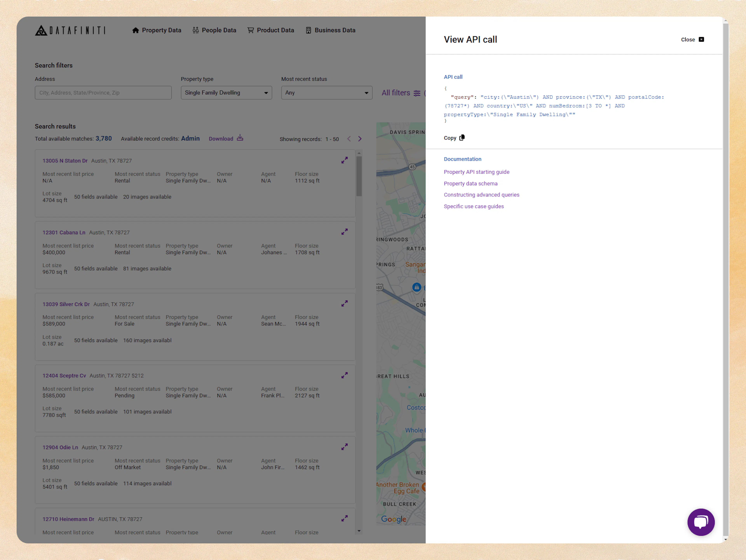Copy the API call query
Image resolution: width=746 pixels, height=560 pixels.
click(x=454, y=138)
